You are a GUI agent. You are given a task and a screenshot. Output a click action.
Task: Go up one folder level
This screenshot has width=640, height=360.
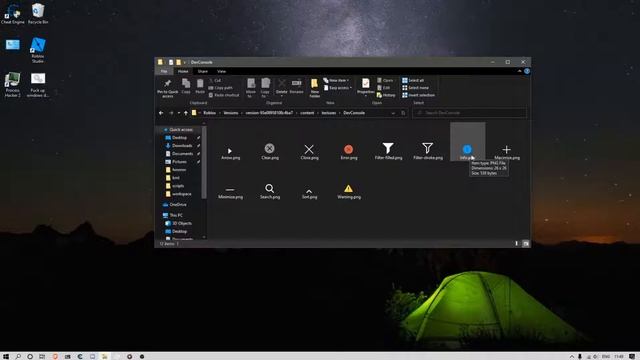186,113
